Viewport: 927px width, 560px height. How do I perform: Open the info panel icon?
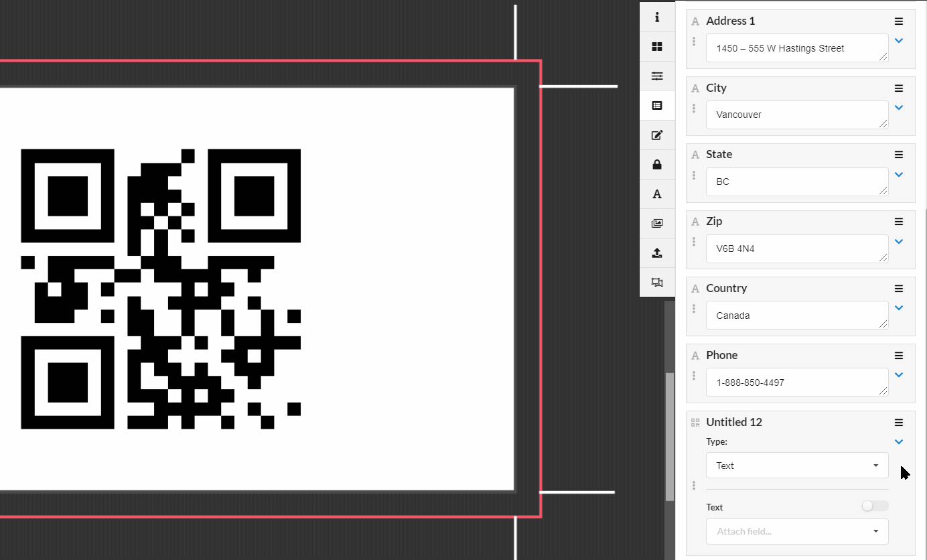657,17
